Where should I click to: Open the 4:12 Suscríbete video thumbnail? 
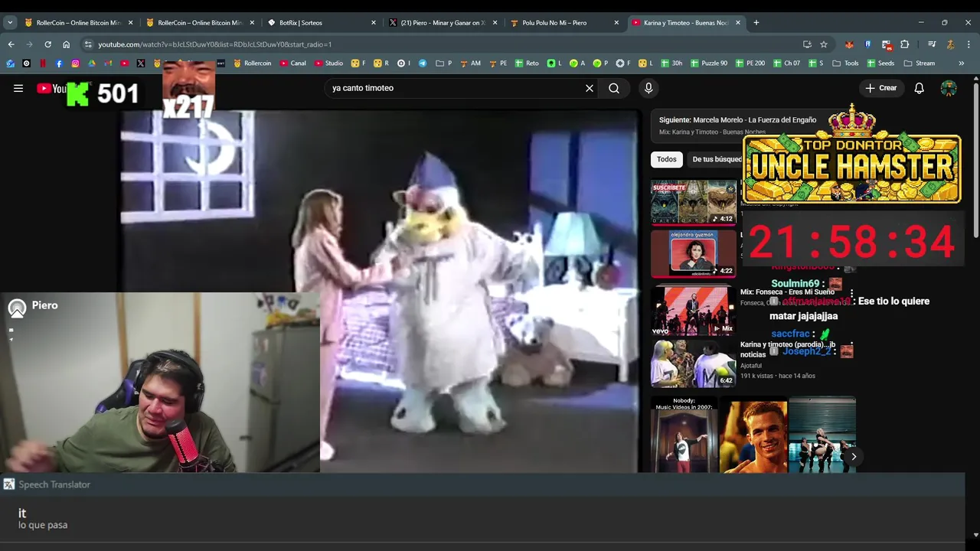(694, 202)
